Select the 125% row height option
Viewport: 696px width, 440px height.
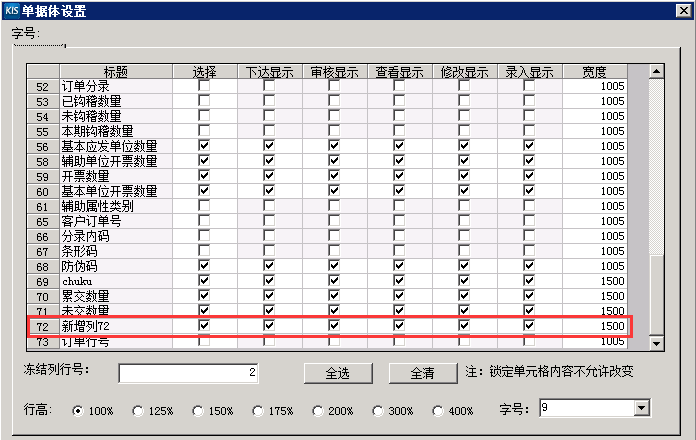[x=137, y=411]
